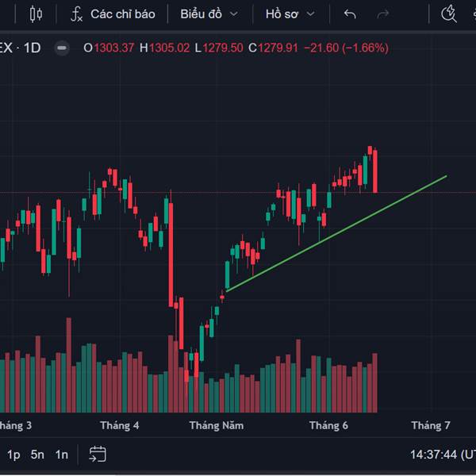Select the 1p time range

[x=13, y=455]
